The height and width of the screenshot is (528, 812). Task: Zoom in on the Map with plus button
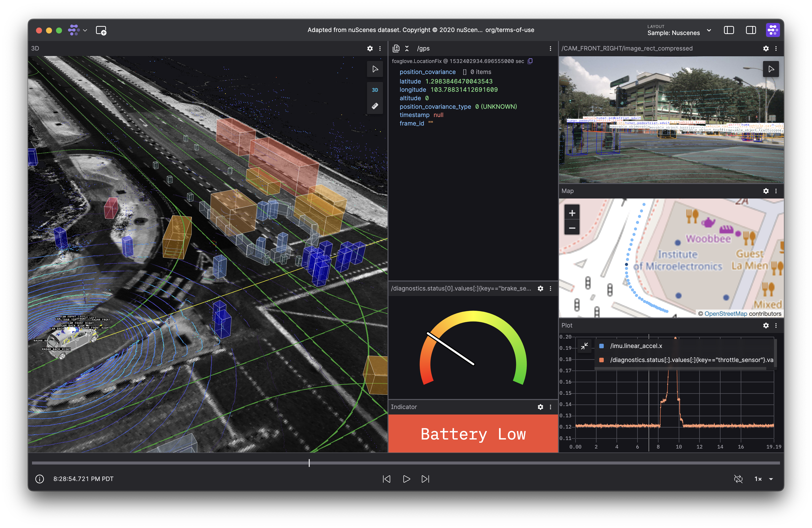(572, 213)
